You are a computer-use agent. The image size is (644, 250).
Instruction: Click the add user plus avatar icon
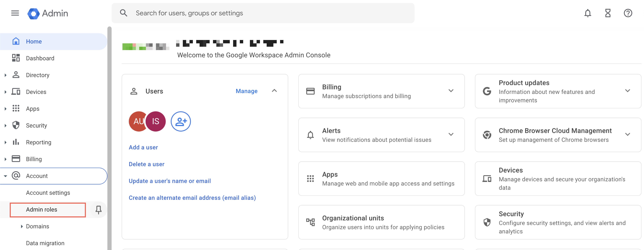pyautogui.click(x=180, y=121)
